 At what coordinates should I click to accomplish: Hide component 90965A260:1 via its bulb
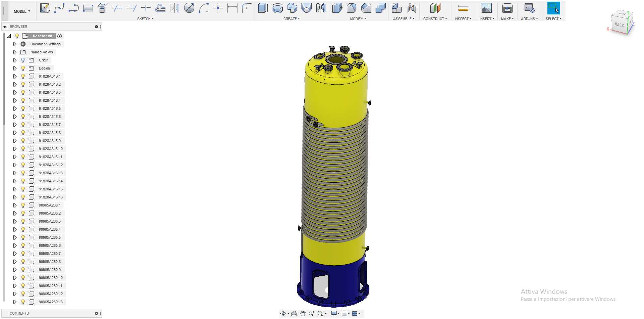tap(23, 205)
